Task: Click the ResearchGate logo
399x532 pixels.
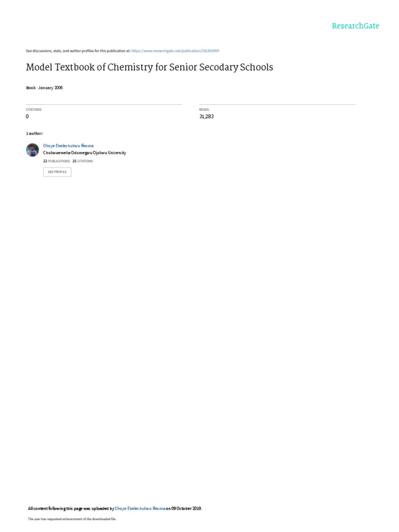Action: 355,26
